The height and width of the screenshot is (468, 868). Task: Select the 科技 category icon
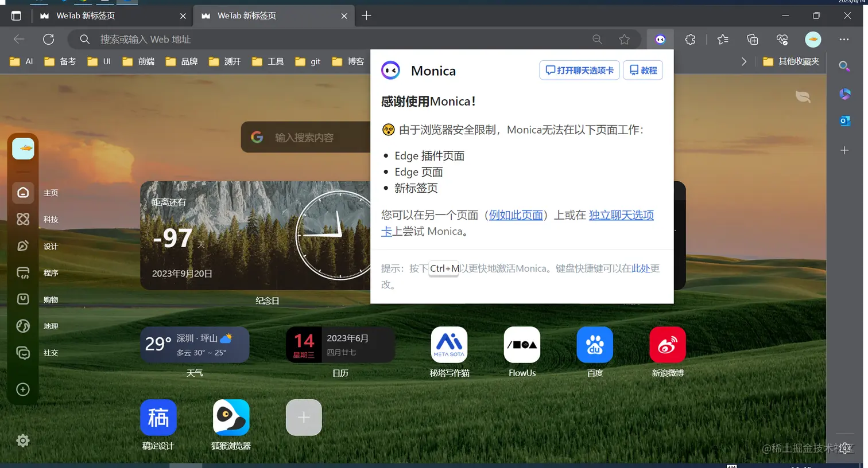23,219
